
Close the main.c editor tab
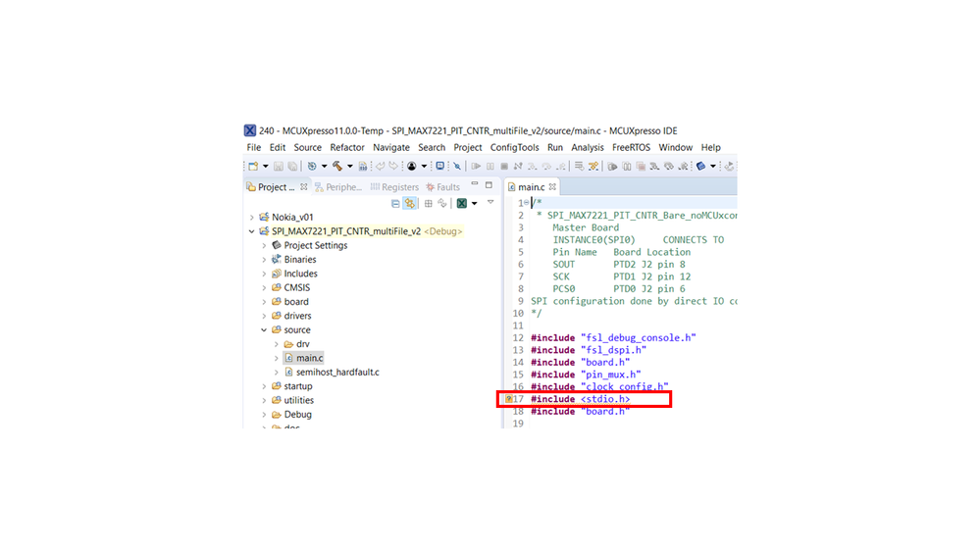coord(552,187)
